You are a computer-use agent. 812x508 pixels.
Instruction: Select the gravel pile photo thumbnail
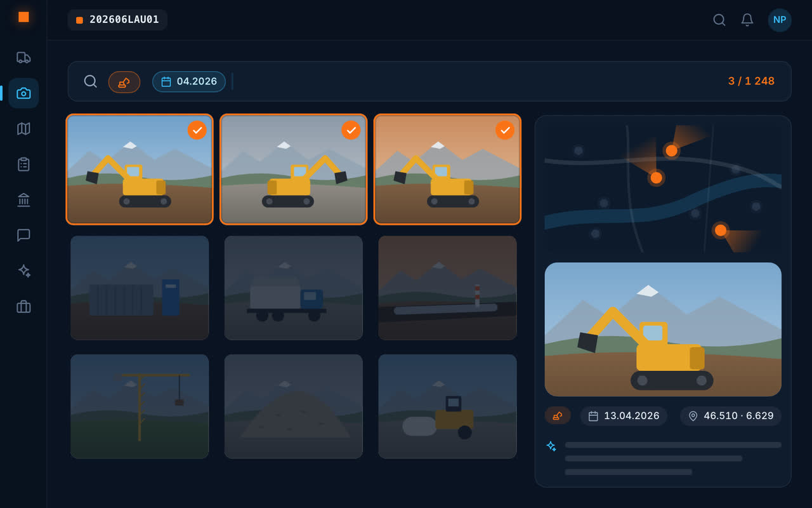(294, 406)
